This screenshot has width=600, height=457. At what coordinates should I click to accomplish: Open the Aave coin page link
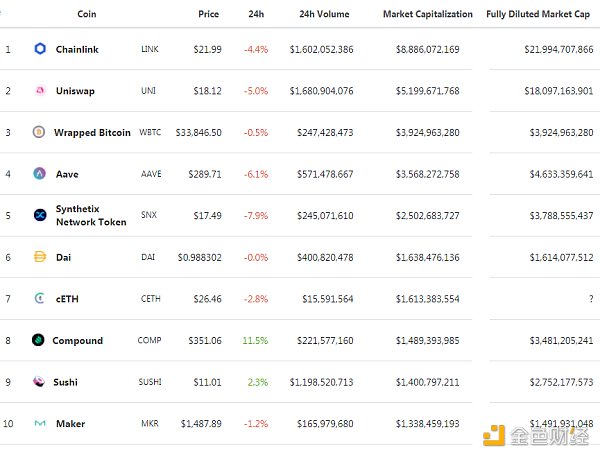click(x=67, y=174)
